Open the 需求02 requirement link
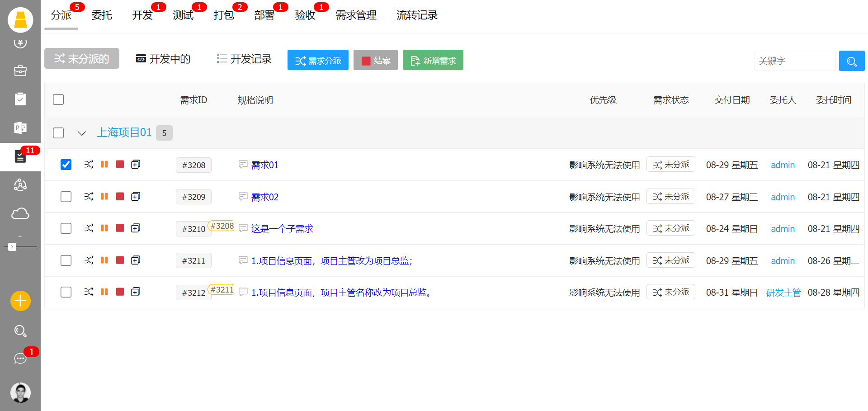 point(265,197)
